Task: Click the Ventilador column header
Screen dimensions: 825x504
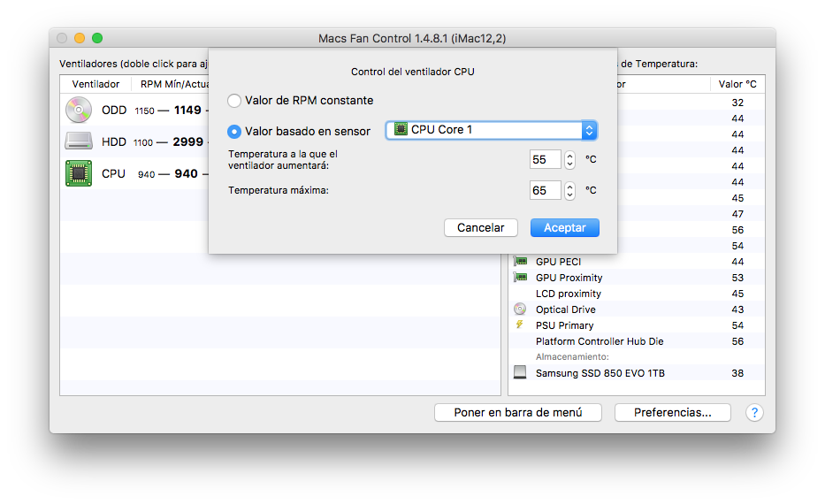Action: tap(95, 84)
